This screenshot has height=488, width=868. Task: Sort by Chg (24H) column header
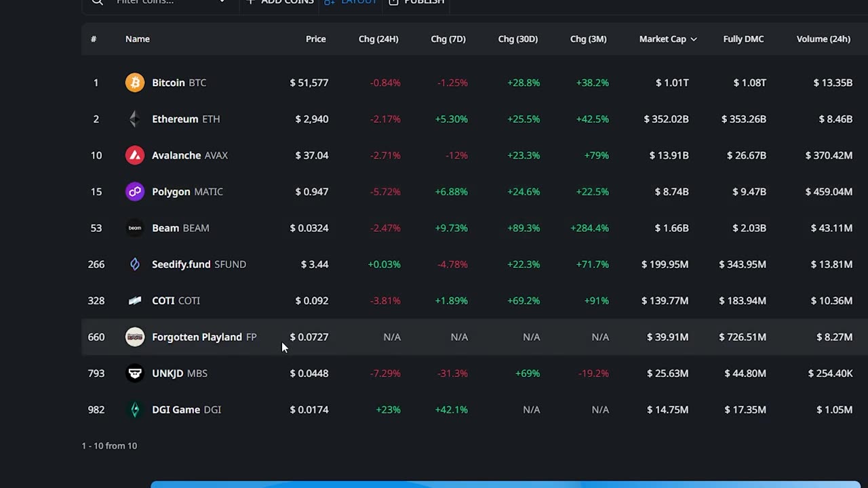point(378,39)
